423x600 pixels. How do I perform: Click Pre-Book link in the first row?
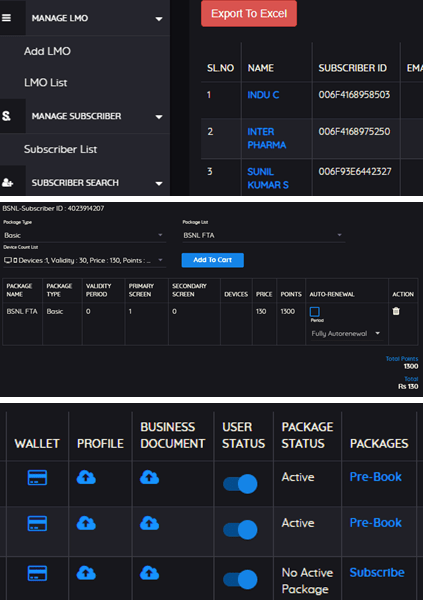tap(376, 477)
